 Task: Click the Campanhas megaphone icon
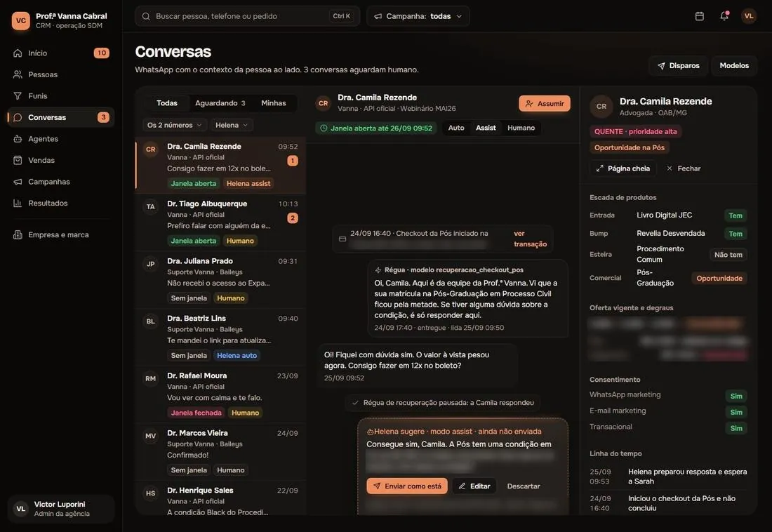(x=18, y=182)
